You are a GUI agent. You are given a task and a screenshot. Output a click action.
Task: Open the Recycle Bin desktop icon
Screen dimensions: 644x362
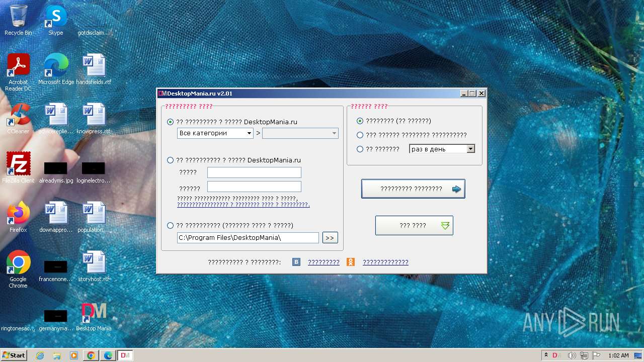[x=18, y=21]
